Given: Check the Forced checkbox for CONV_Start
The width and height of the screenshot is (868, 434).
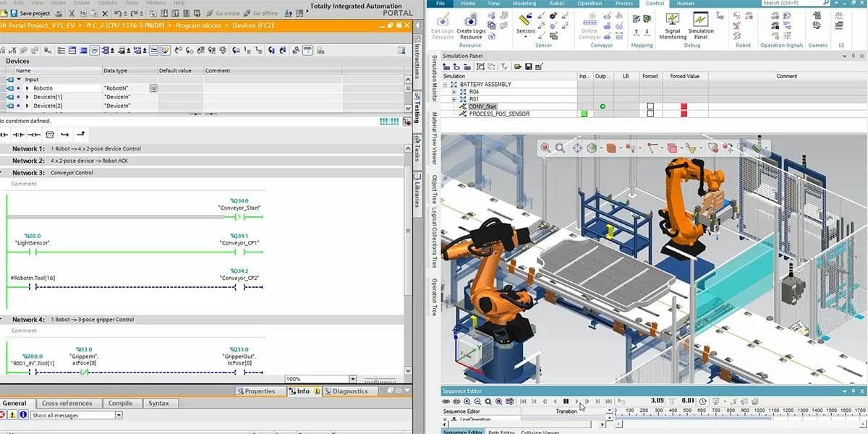Looking at the screenshot, I should [650, 106].
